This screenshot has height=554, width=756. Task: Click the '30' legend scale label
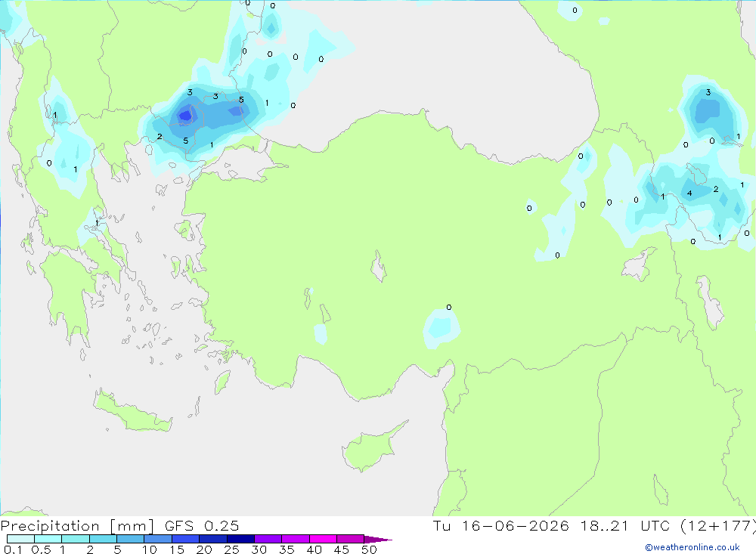(x=259, y=549)
